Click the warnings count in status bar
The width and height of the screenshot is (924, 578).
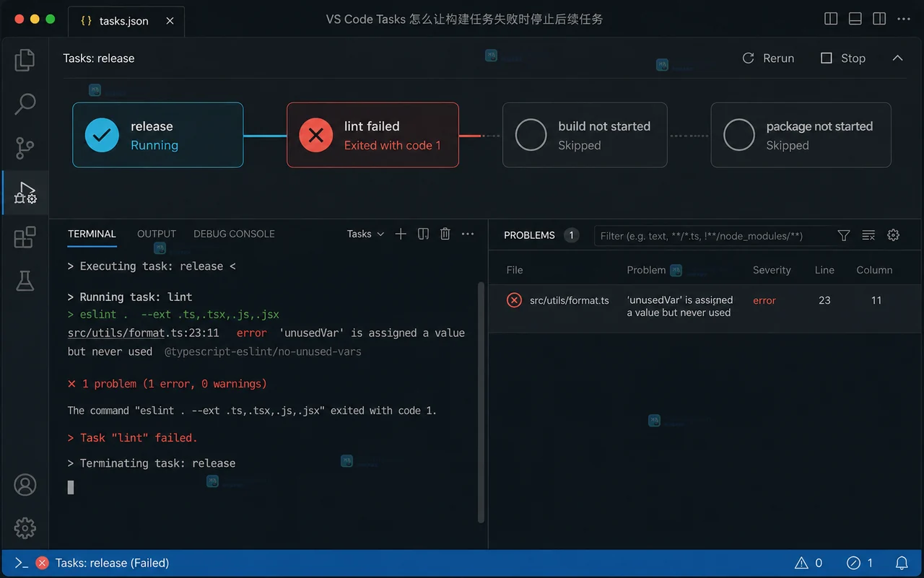click(x=808, y=563)
